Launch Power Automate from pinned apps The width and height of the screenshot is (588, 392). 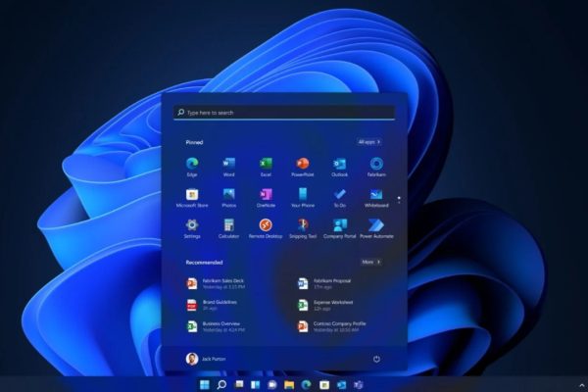(376, 228)
